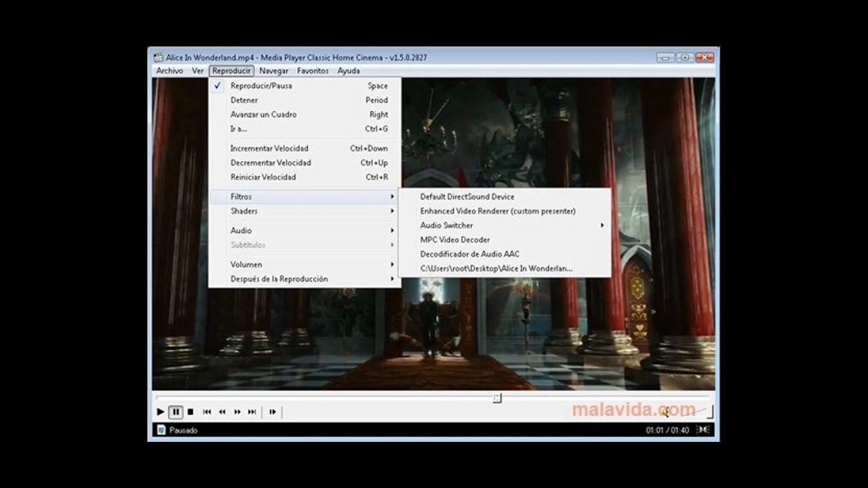
Task: Choose Reiniciar Velocidad
Action: coord(304,177)
